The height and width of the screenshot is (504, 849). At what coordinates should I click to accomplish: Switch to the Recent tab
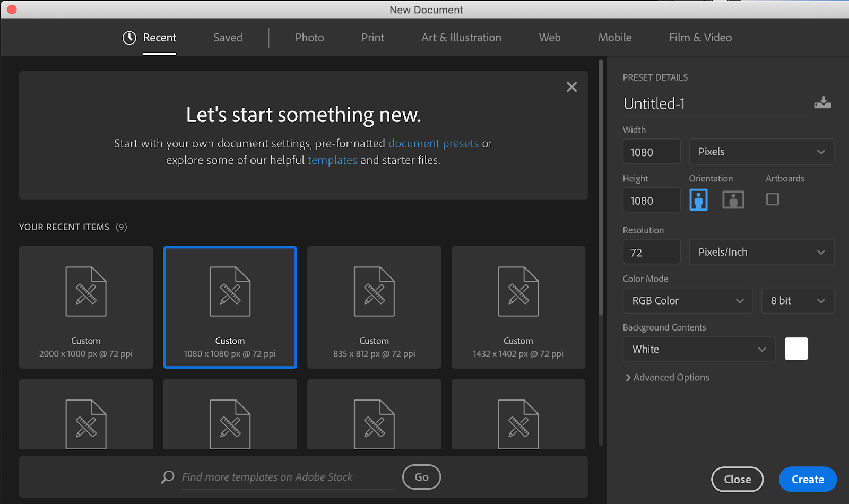coord(159,38)
